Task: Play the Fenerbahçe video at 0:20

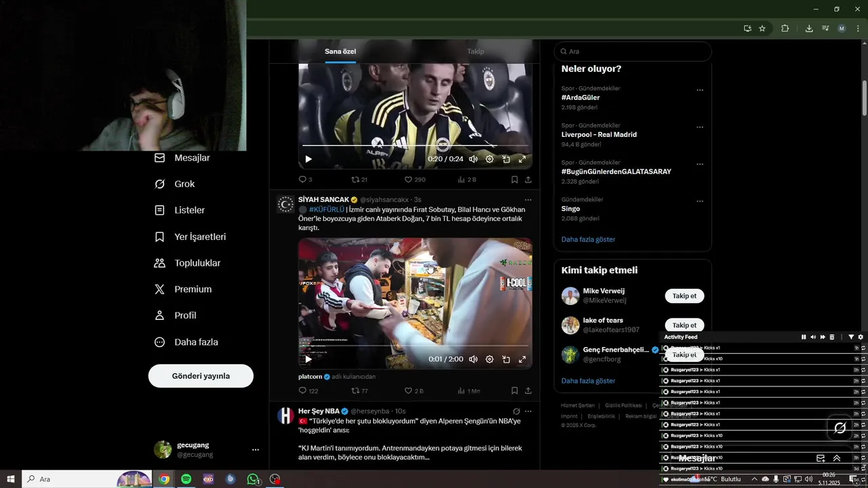Action: 309,159
